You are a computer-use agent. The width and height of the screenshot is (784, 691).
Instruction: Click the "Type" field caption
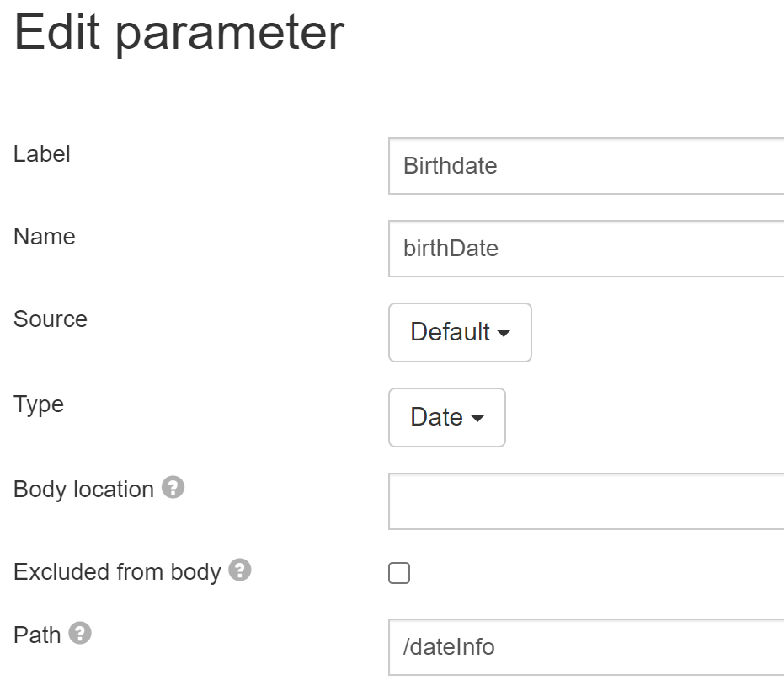pos(39,404)
